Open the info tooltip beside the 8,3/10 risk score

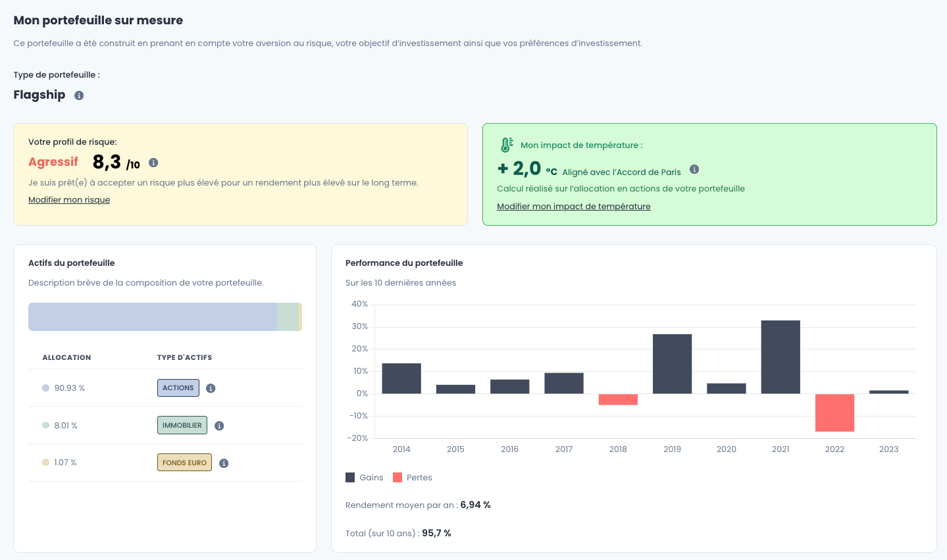154,163
